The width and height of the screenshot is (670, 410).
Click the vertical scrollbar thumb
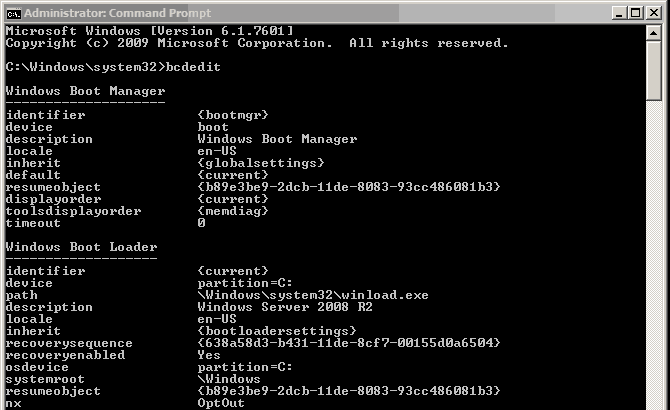(653, 71)
